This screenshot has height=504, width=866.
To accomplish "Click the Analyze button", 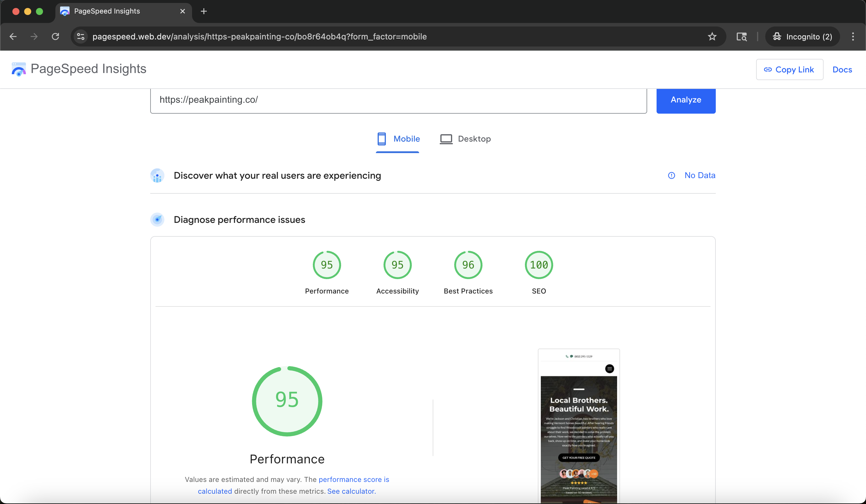I will pyautogui.click(x=685, y=100).
